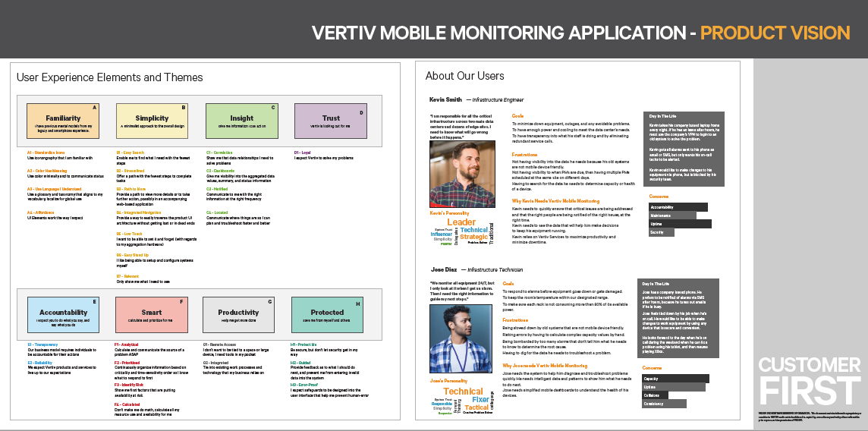Click 'Why Jose needs Vertiv Mobile Monitoring' heading

546,366
